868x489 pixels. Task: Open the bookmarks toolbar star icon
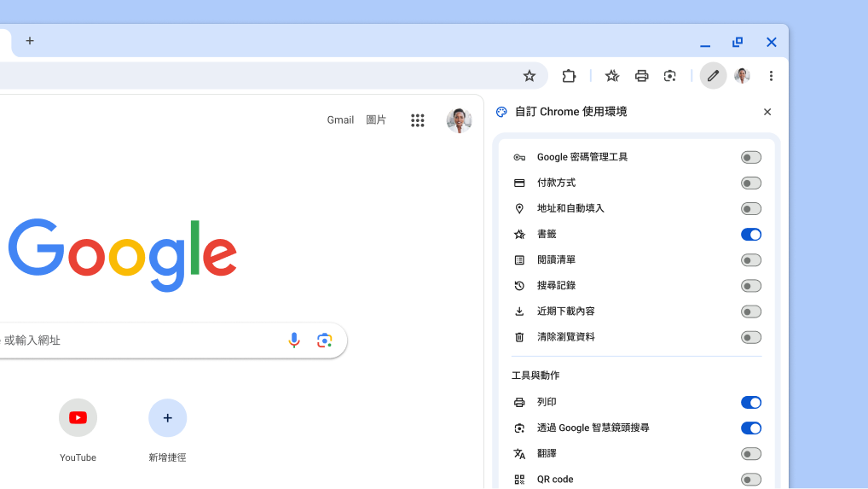611,76
